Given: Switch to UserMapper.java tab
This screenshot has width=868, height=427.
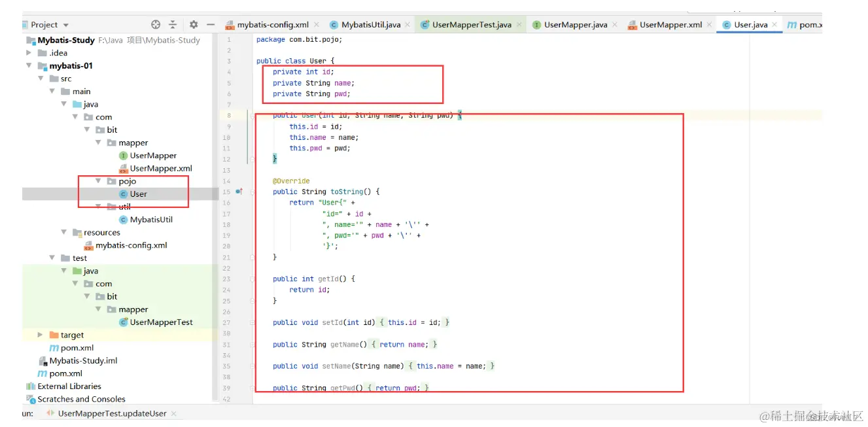Looking at the screenshot, I should point(576,25).
